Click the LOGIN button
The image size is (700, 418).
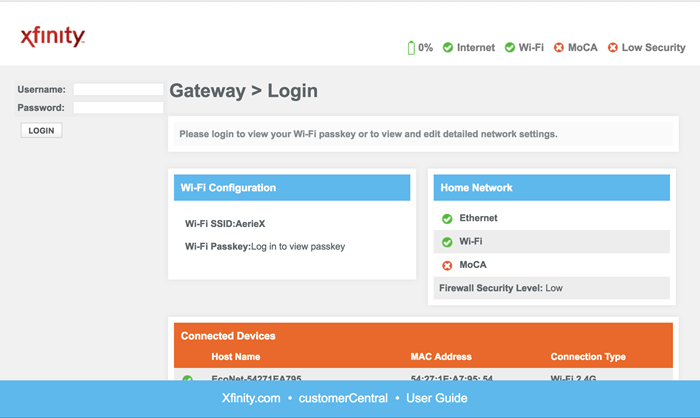point(41,130)
